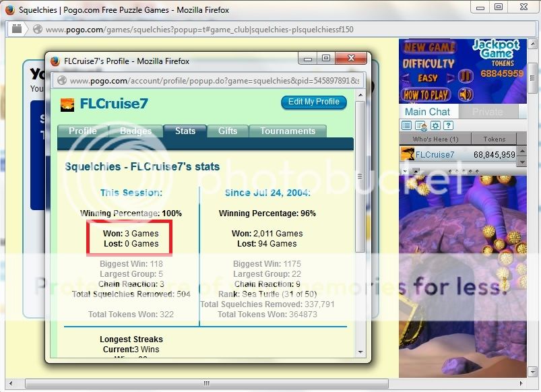
Task: Click the FLCruise7 profile avatar image
Action: coord(67,105)
